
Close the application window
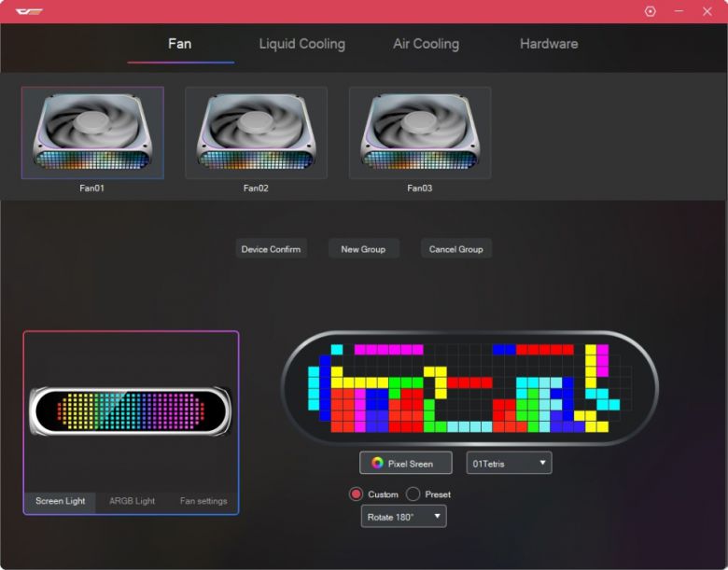click(707, 11)
